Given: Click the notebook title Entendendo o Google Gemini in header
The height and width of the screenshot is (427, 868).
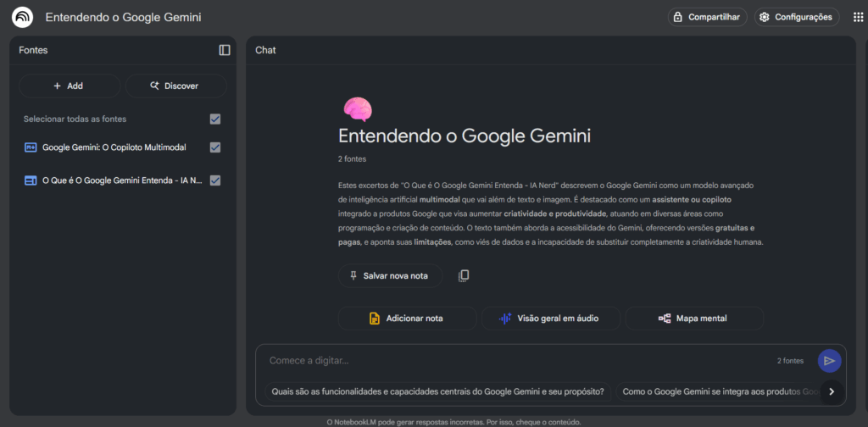Looking at the screenshot, I should click(x=124, y=17).
